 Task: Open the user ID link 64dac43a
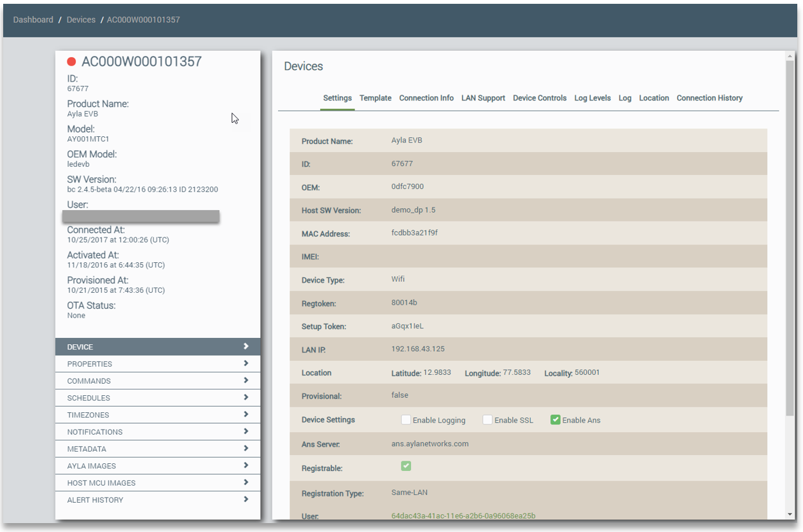(463, 515)
